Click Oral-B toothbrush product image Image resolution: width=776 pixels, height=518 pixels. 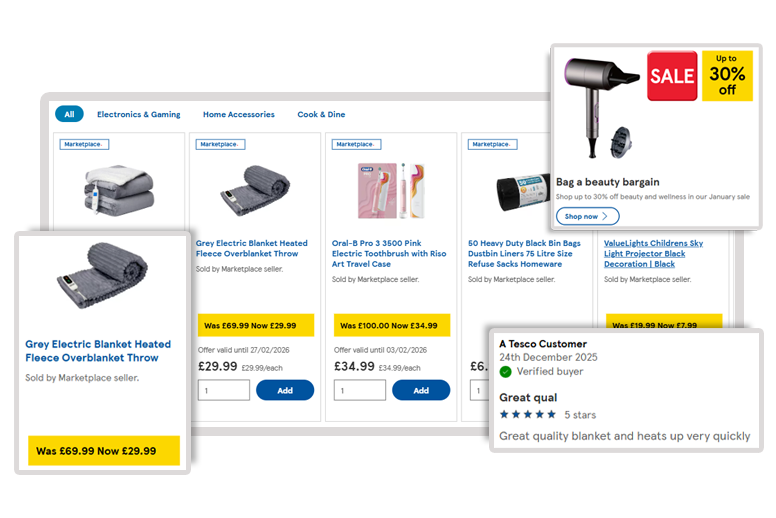click(x=391, y=191)
